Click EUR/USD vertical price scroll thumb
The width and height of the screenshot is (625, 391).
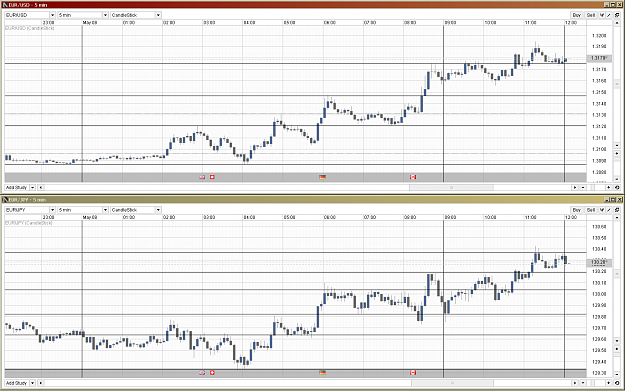(x=617, y=84)
